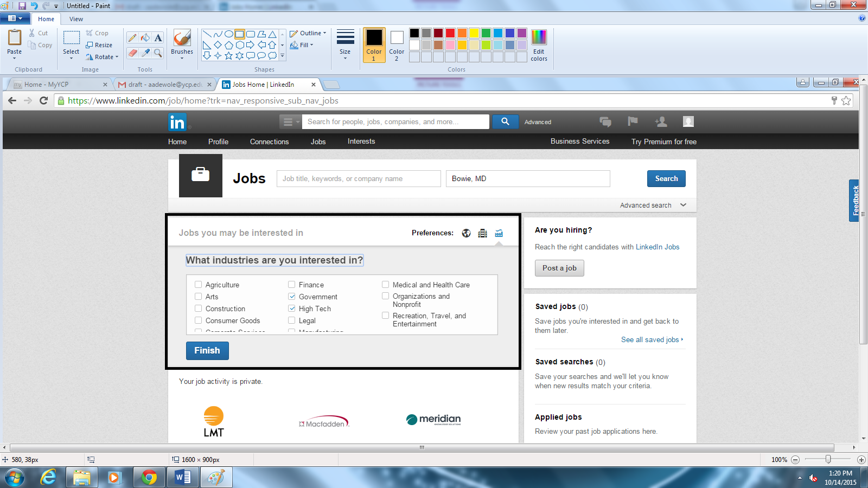The height and width of the screenshot is (488, 868).
Task: Click the add connections icon
Action: coord(661,121)
